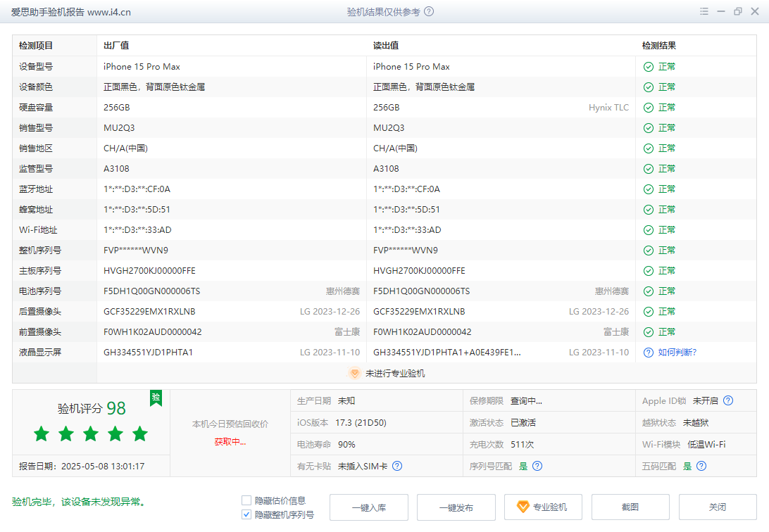Screen dimensions: 769x532
Task: Click factory regulatory model A3108
Action: tap(117, 169)
